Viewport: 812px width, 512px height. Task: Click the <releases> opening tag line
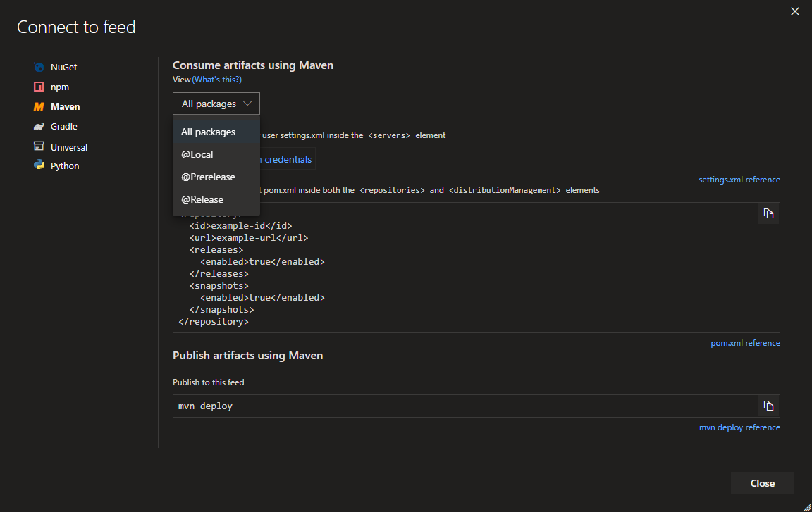[x=216, y=250]
